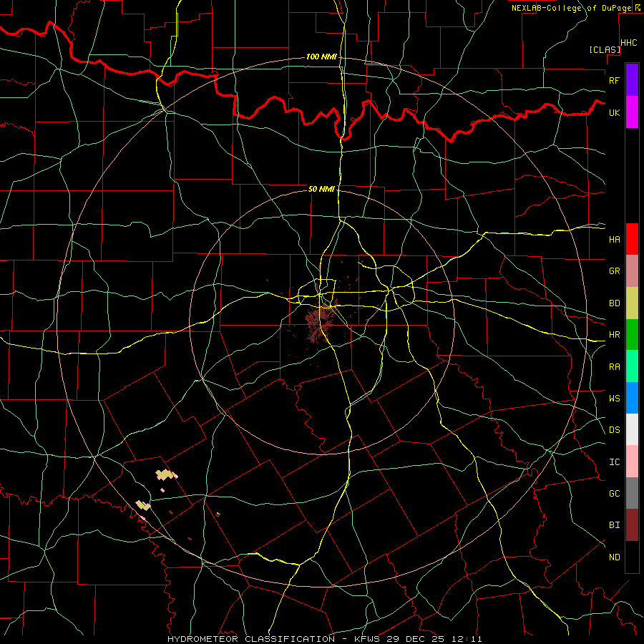Click the GR legend label
644x644 pixels.
coord(614,271)
